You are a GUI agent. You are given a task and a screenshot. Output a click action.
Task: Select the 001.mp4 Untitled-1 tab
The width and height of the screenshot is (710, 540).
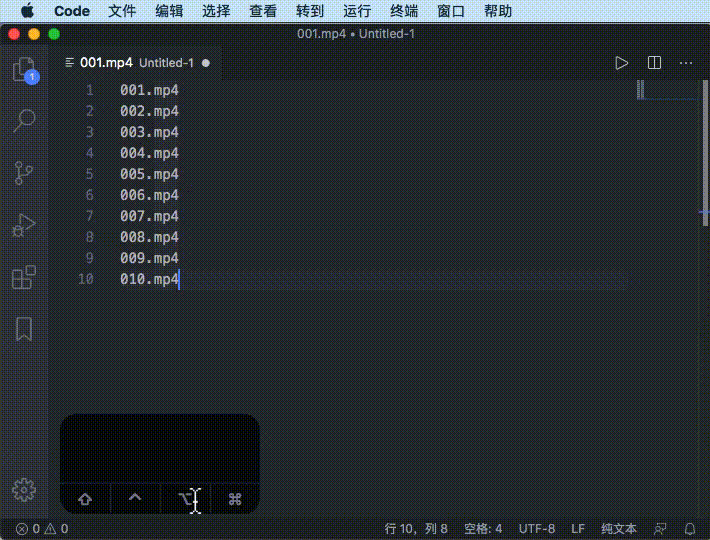[136, 63]
